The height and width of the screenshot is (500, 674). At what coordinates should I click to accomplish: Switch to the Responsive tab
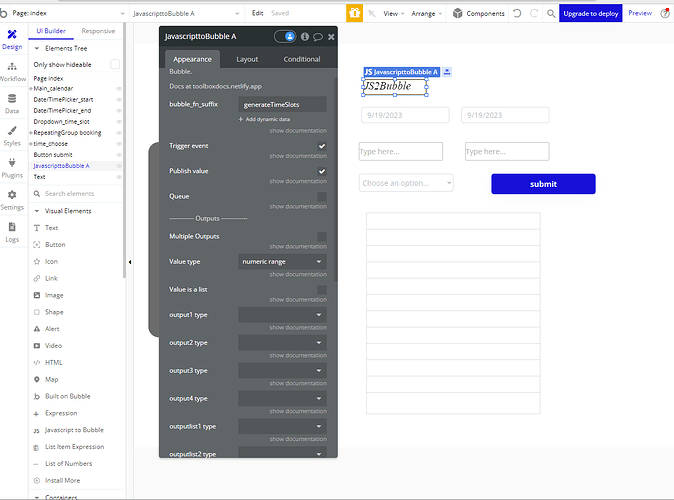pyautogui.click(x=98, y=31)
